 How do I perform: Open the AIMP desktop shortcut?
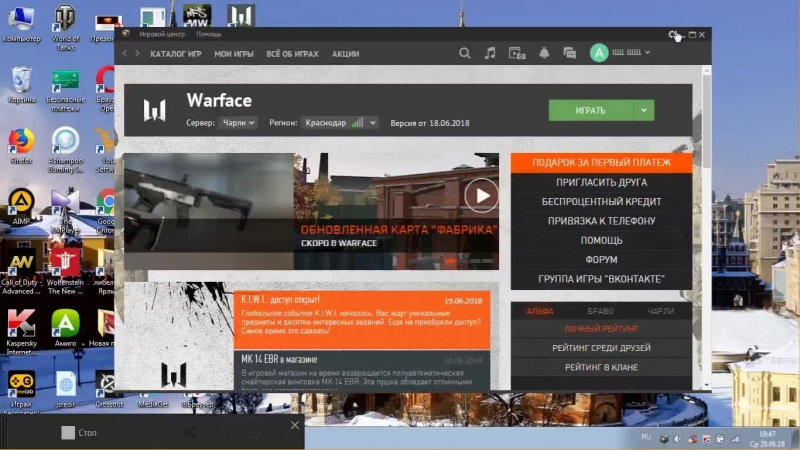21,207
